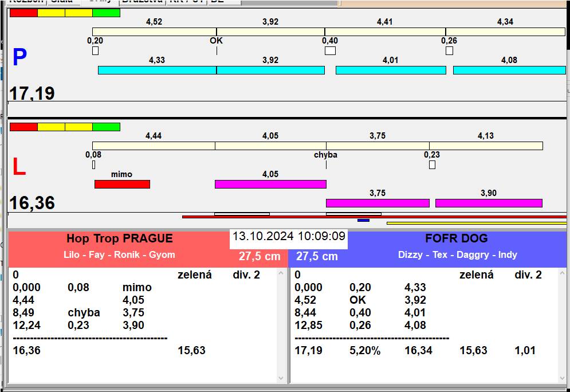This screenshot has width=570, height=392.
Task: Click the green start light in lane L
Action: click(106, 127)
